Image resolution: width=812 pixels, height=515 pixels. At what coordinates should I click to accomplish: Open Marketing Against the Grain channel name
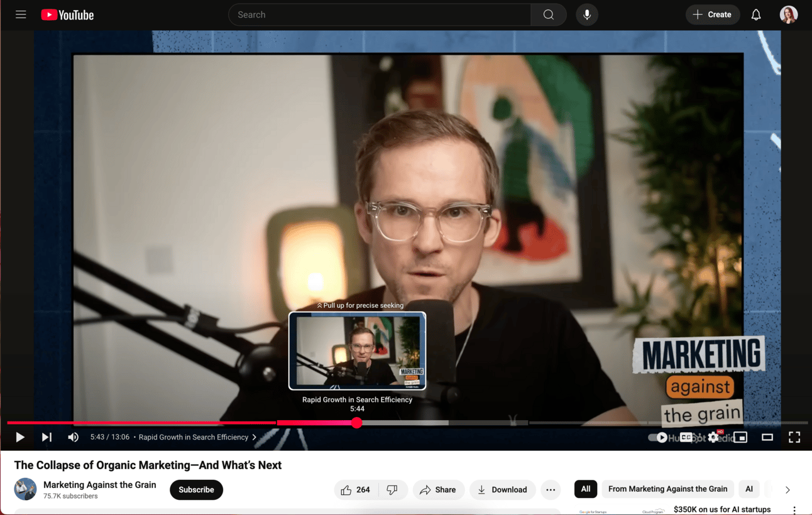(x=100, y=485)
